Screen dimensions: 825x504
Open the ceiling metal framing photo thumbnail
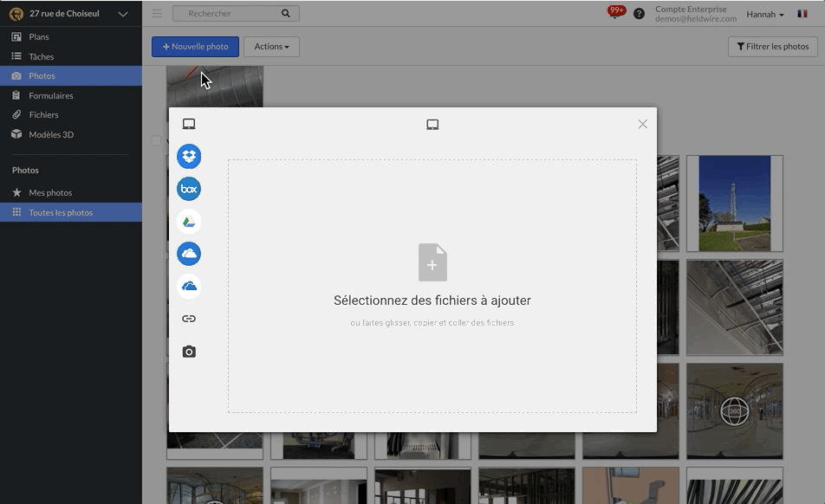point(735,307)
